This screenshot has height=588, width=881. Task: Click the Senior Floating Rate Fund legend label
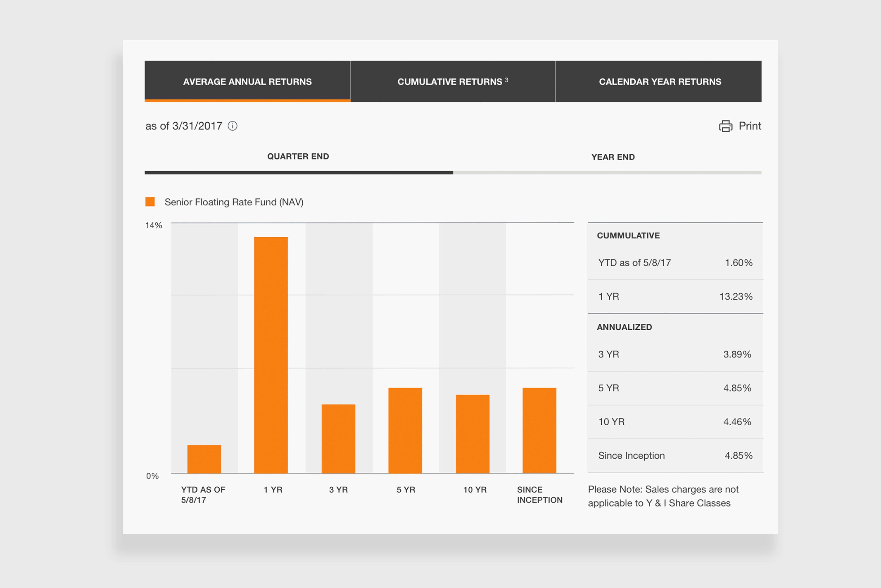(234, 202)
